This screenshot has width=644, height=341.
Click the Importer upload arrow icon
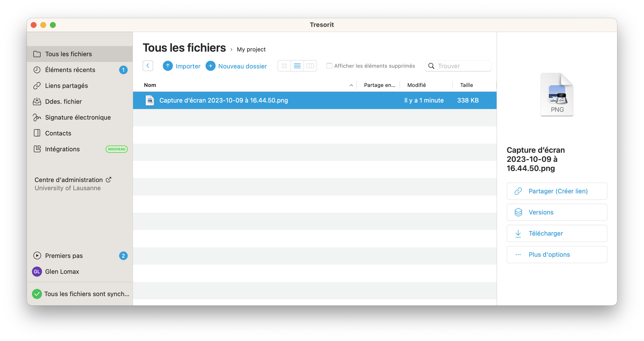[x=168, y=66]
